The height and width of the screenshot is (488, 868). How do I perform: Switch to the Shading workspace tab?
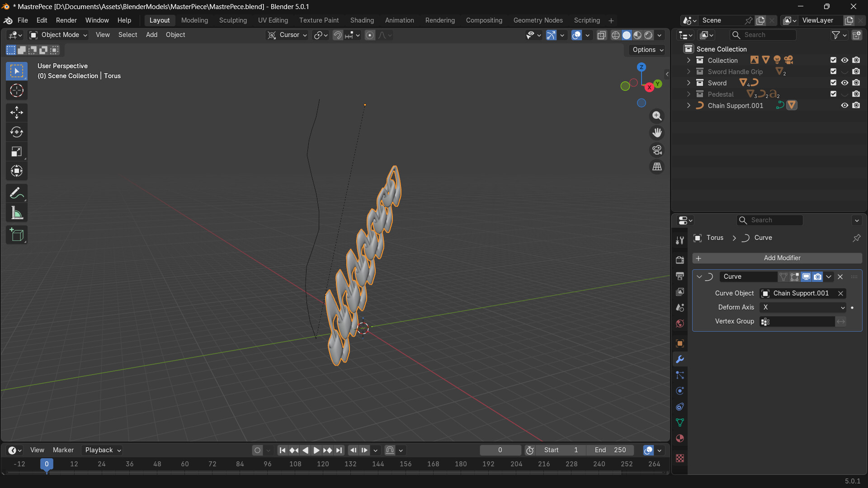pyautogui.click(x=362, y=20)
